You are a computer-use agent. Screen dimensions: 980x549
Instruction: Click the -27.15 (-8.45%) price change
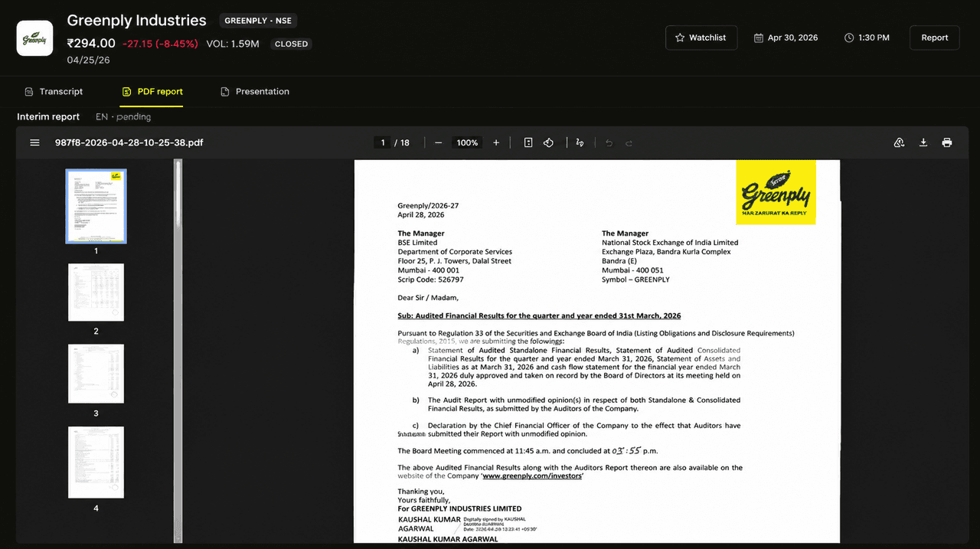pyautogui.click(x=160, y=44)
